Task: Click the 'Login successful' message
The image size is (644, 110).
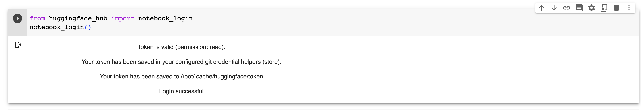Action: (x=181, y=91)
